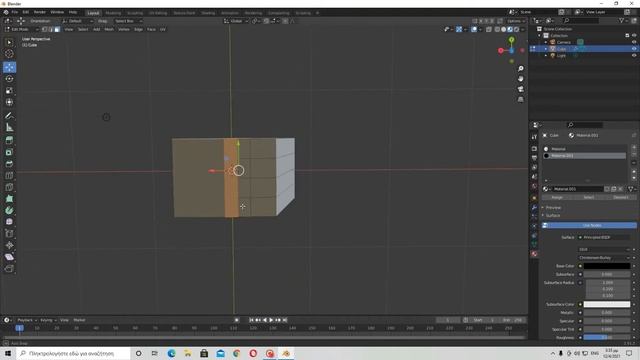Open the Edit Mode dropdown
640x360 pixels.
[22, 29]
